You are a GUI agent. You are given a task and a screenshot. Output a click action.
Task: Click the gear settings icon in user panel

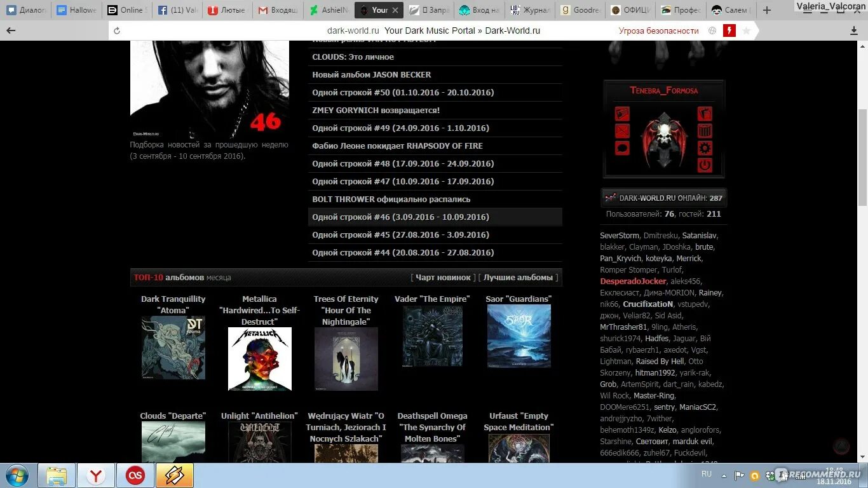pyautogui.click(x=705, y=148)
